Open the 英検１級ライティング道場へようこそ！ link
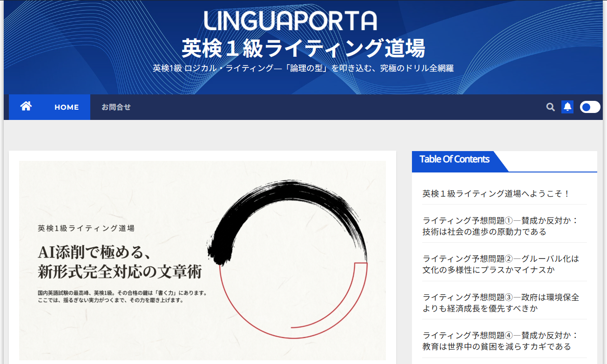The width and height of the screenshot is (607, 364). [x=496, y=194]
